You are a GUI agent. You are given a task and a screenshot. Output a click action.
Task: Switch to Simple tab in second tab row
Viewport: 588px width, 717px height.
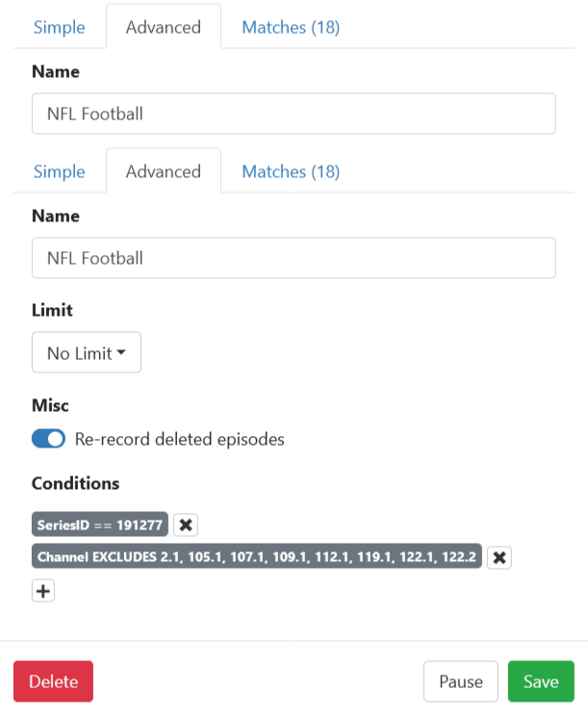tap(60, 171)
